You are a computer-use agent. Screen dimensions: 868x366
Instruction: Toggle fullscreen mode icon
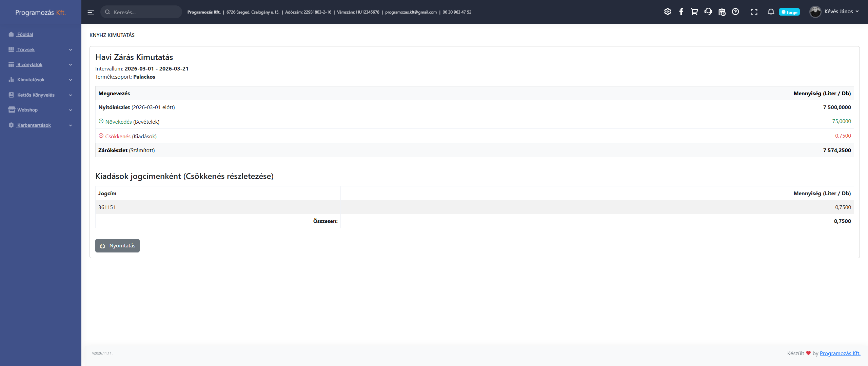[754, 12]
